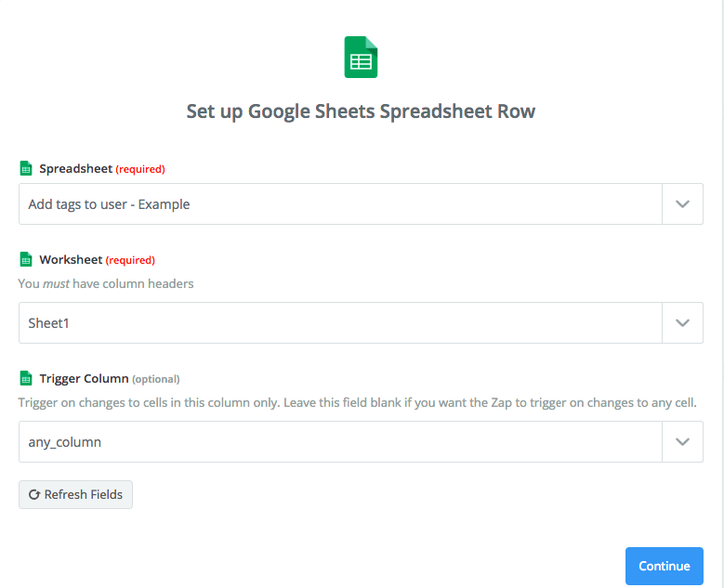This screenshot has height=588, width=724.
Task: Click the Sheets icon beside Trigger Column label
Action: (26, 378)
